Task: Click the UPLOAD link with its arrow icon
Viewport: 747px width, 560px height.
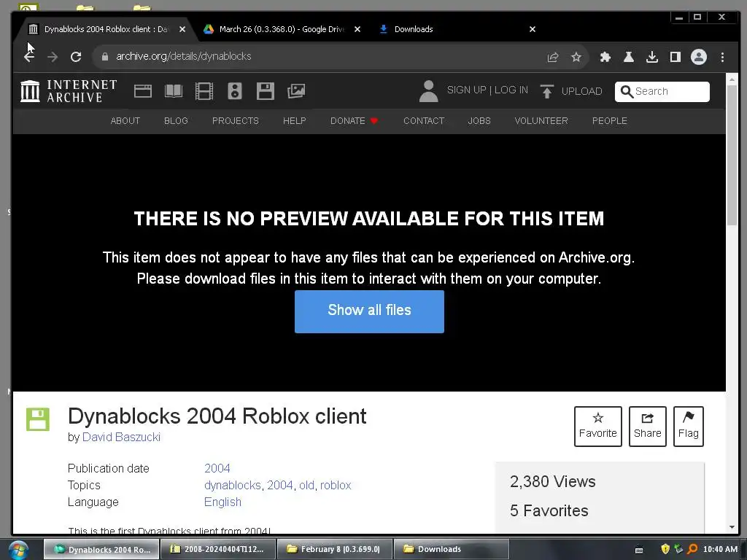Action: click(571, 91)
